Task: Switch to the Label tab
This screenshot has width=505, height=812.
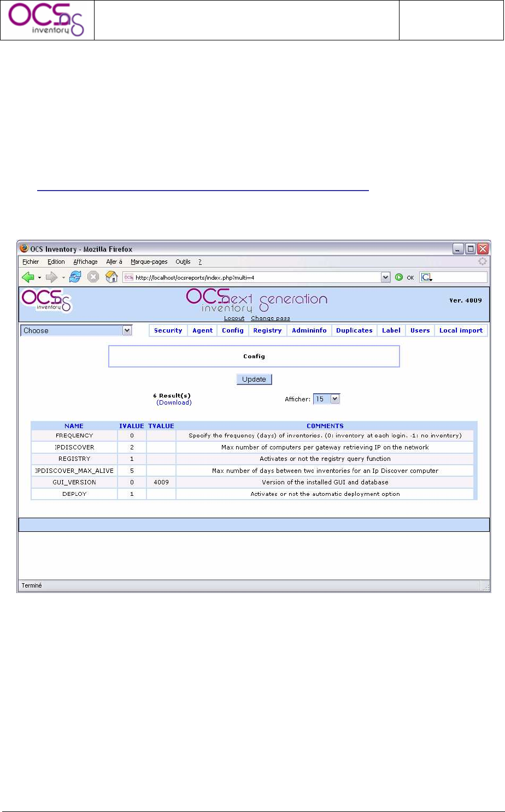Action: pos(391,330)
